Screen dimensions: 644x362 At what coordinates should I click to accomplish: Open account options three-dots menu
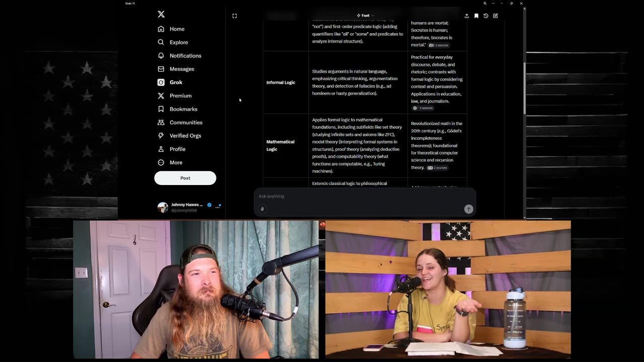pos(217,207)
